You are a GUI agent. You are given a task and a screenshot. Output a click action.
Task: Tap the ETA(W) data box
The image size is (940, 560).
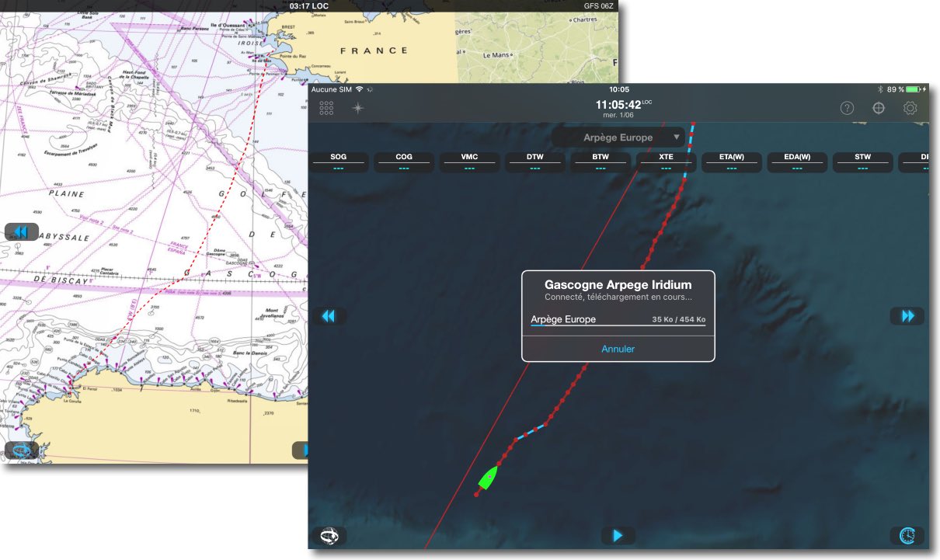pos(732,162)
